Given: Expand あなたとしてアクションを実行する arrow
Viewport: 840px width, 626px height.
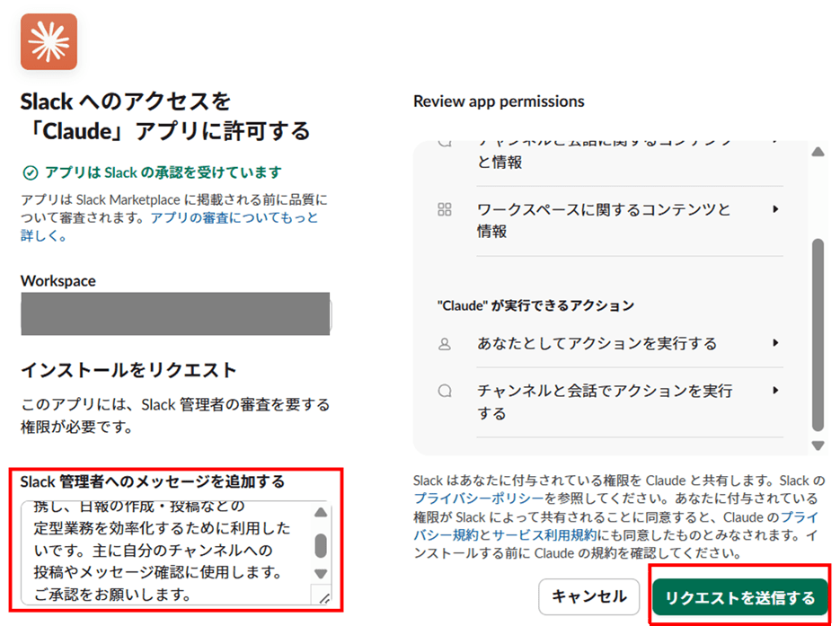Looking at the screenshot, I should [x=775, y=343].
